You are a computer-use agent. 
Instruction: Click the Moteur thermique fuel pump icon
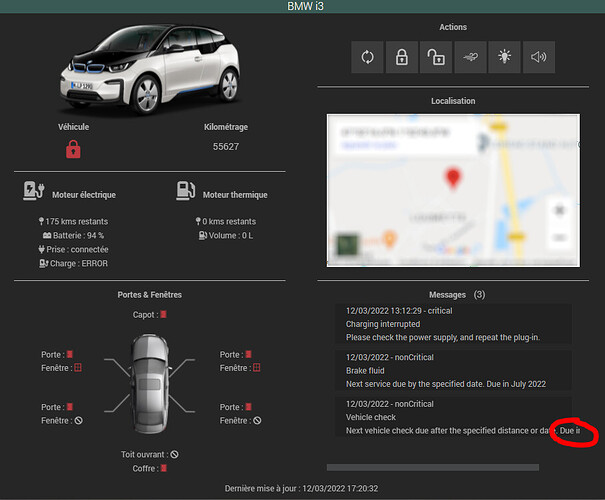185,189
